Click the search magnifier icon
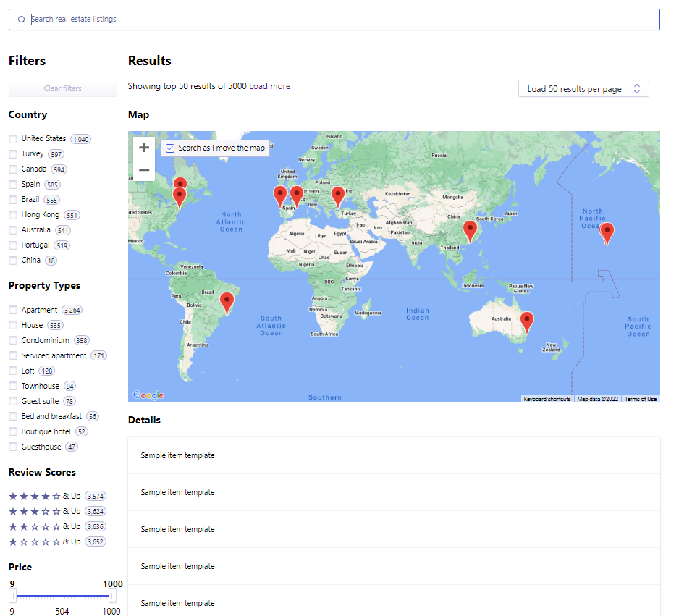679x616 pixels. pos(22,20)
